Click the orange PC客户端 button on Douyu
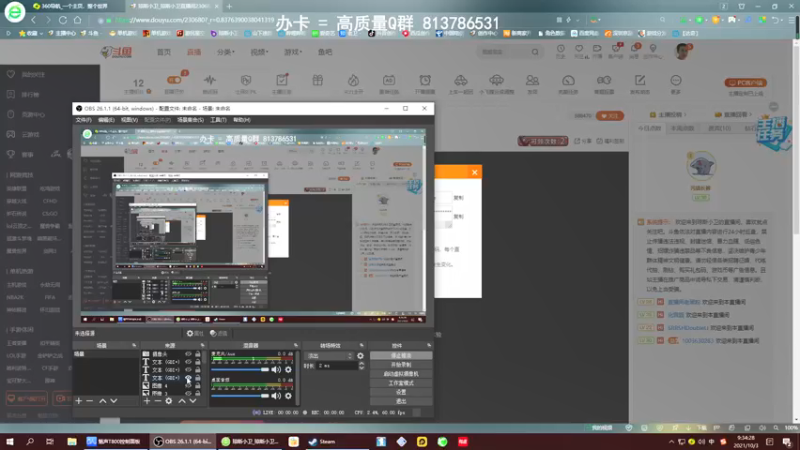The width and height of the screenshot is (800, 450). (745, 83)
